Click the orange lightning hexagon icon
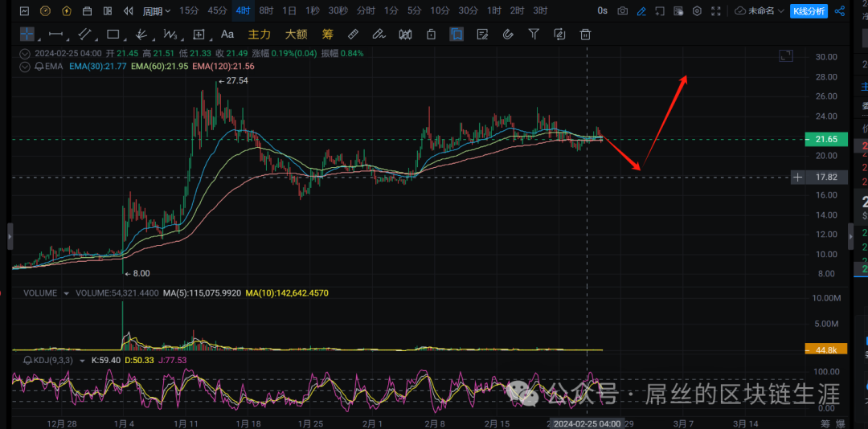The height and width of the screenshot is (429, 868). tap(67, 10)
